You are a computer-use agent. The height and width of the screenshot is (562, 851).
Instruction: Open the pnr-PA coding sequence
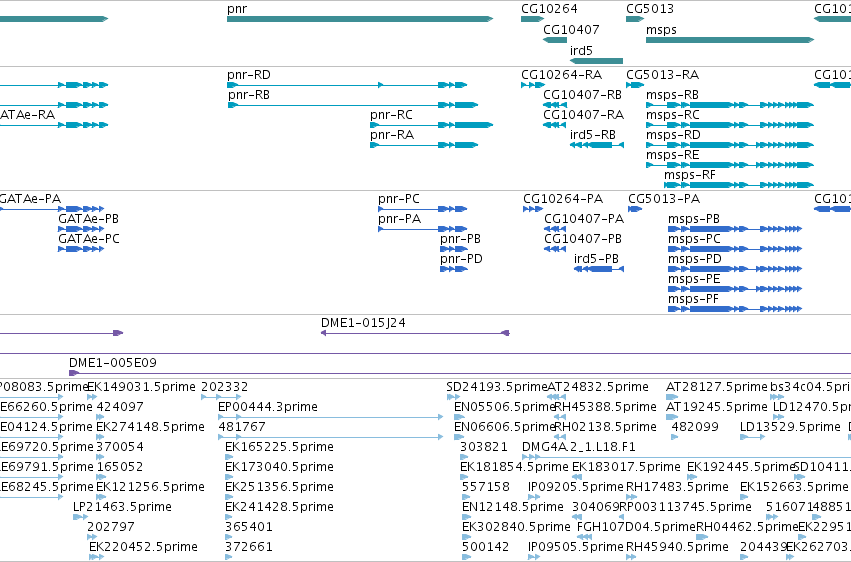pos(423,229)
